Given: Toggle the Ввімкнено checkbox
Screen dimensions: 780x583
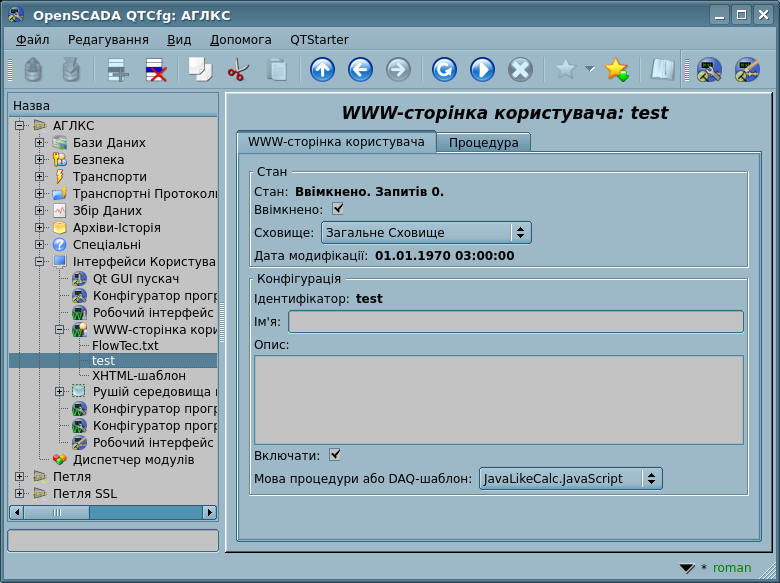Looking at the screenshot, I should pyautogui.click(x=338, y=209).
